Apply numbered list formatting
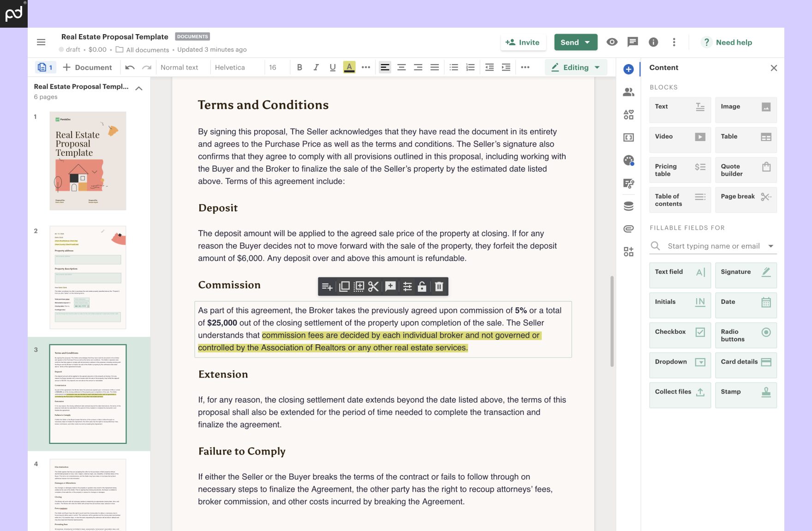Screen dimensions: 812x531 [470, 67]
